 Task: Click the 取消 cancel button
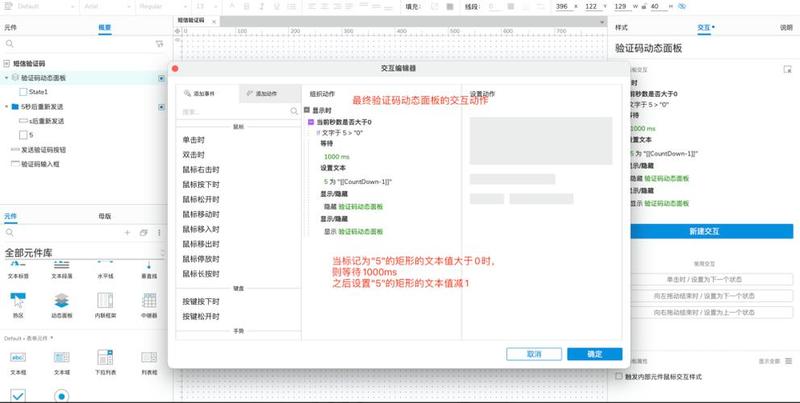coord(534,354)
